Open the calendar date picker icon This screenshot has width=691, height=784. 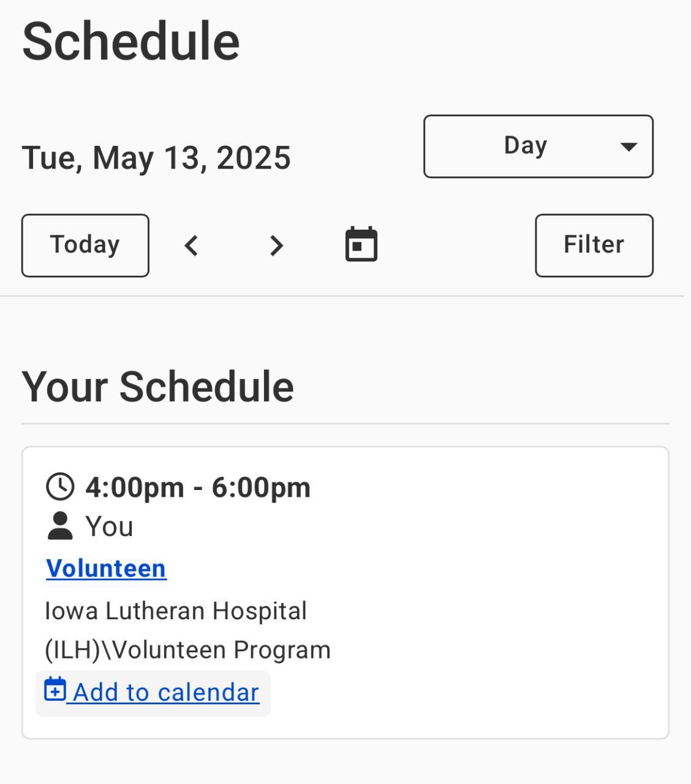(361, 244)
